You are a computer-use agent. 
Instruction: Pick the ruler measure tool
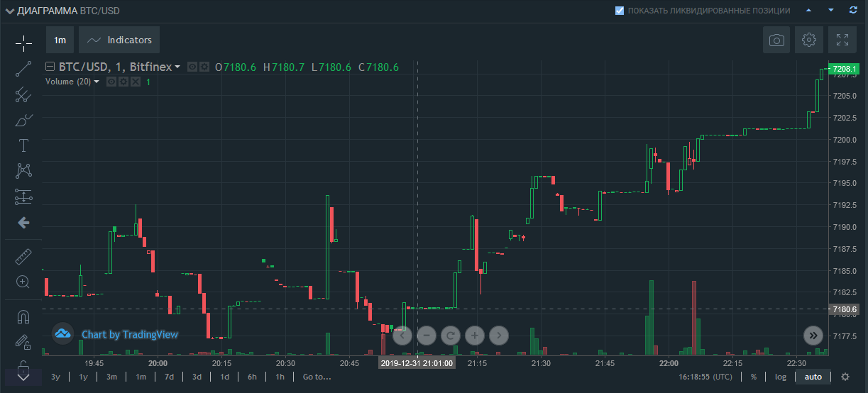pos(23,256)
